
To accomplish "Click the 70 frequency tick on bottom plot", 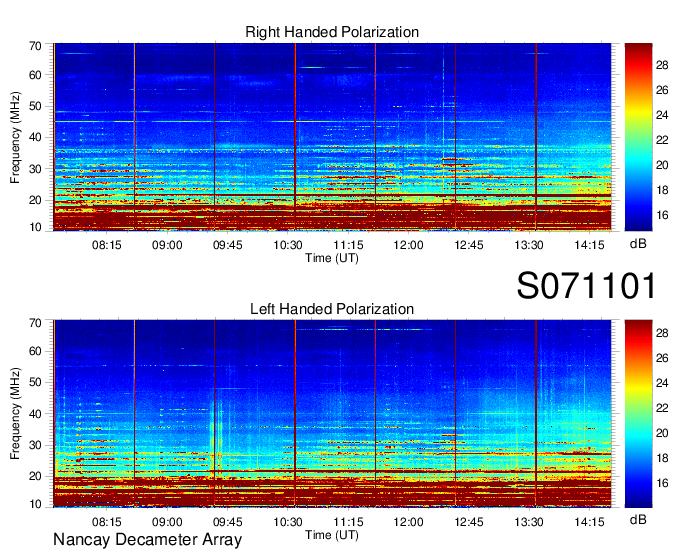I will coord(35,323).
